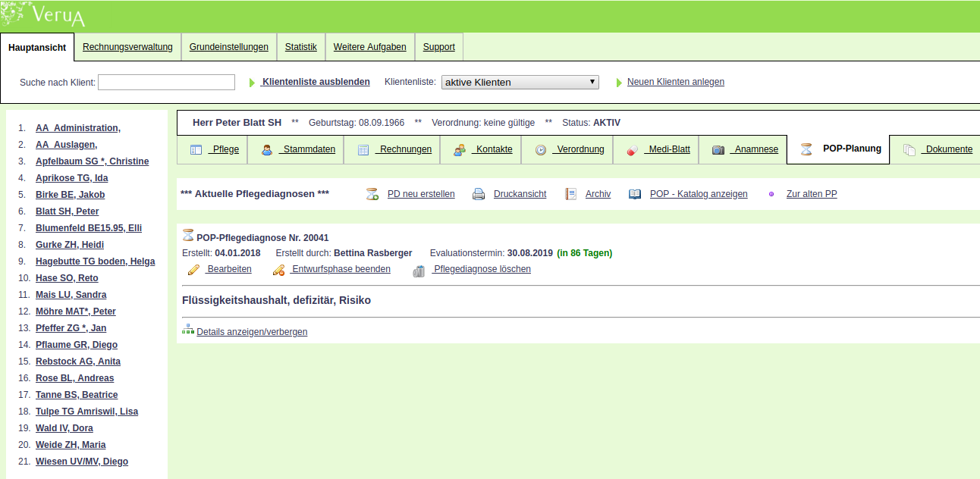Screen dimensions: 980x479
Task: Click the PD neu erstellen hourglass icon
Action: pyautogui.click(x=372, y=194)
